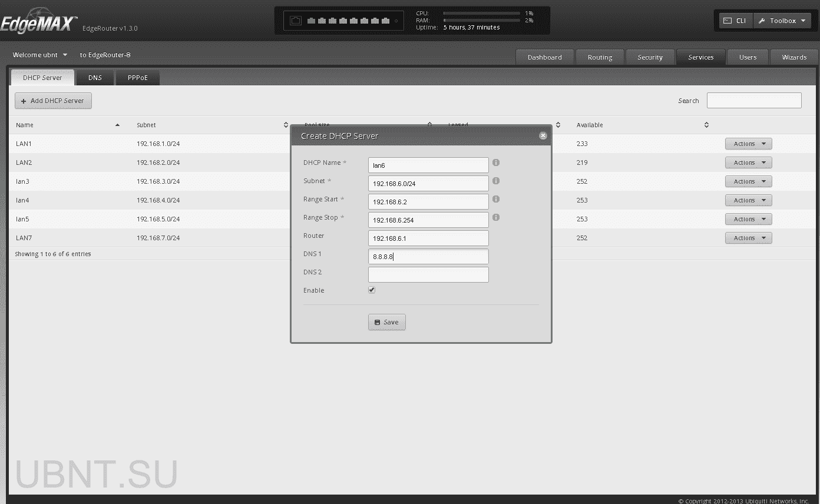Uncheck the Enable checkbox in the dialog
The height and width of the screenshot is (504, 820).
(x=371, y=290)
